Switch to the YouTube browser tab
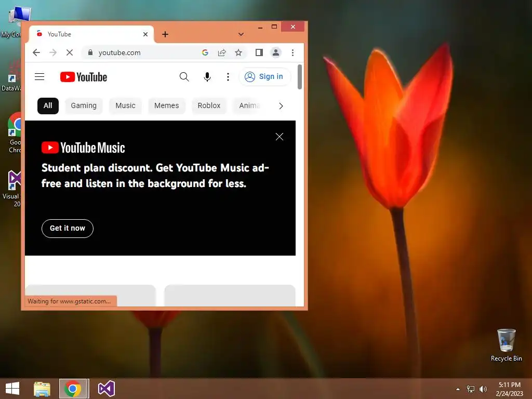 tap(91, 34)
